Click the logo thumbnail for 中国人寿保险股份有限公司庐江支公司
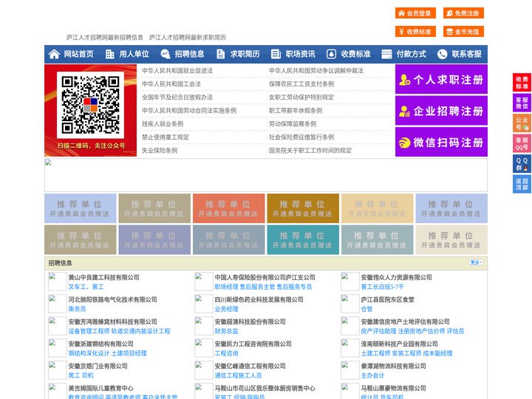Viewport: 532px width, 399px height. click(204, 282)
